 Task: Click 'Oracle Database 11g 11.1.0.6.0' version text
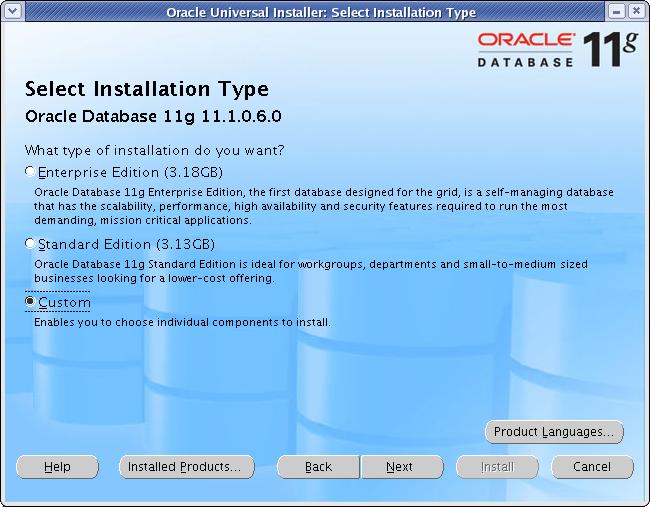[x=153, y=116]
